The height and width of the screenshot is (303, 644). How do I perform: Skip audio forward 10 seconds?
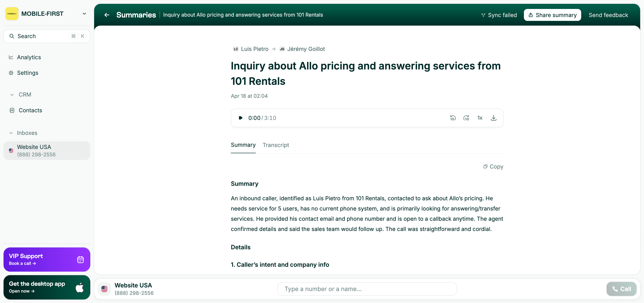(466, 118)
